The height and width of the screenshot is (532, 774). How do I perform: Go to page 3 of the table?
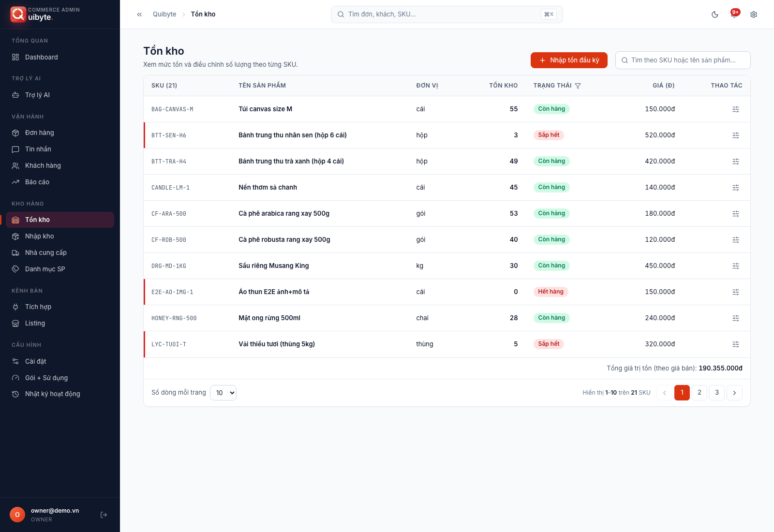coord(717,393)
